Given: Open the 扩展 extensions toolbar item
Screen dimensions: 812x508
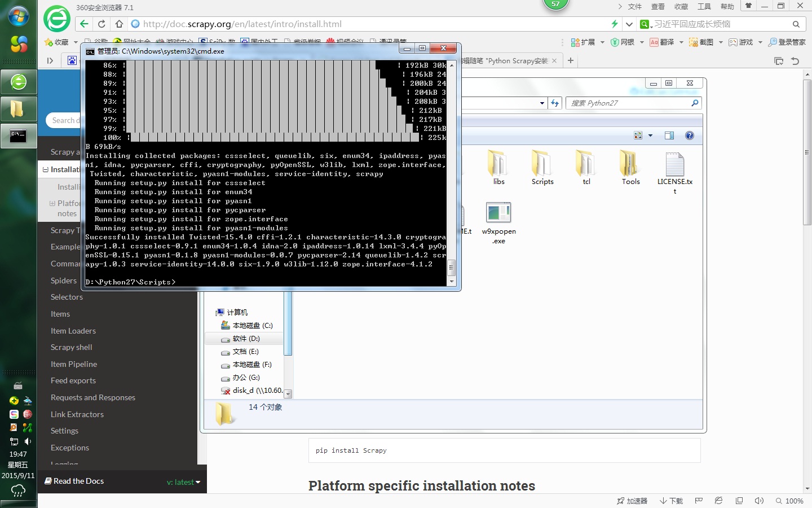Looking at the screenshot, I should tap(583, 42).
